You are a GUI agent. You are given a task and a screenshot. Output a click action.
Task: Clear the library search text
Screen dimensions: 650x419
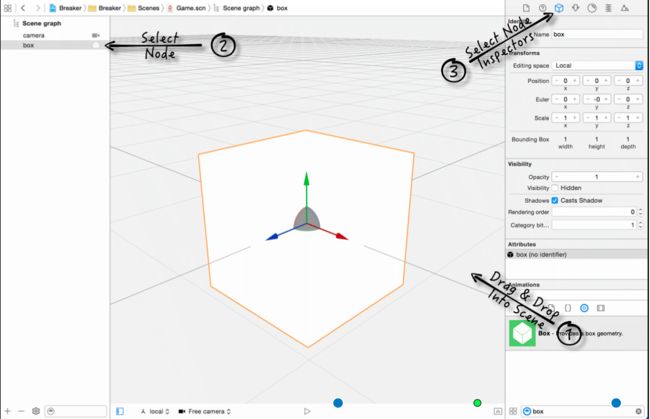click(638, 411)
